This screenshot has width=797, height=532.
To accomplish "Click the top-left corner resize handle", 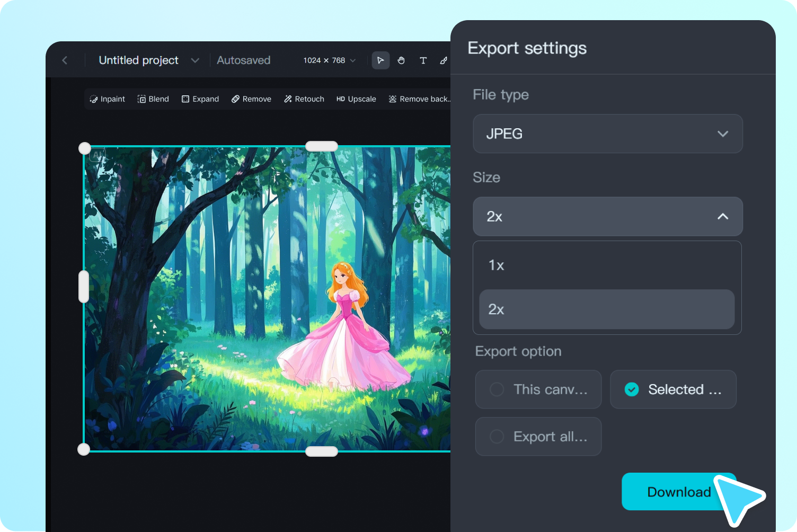I will coord(85,148).
